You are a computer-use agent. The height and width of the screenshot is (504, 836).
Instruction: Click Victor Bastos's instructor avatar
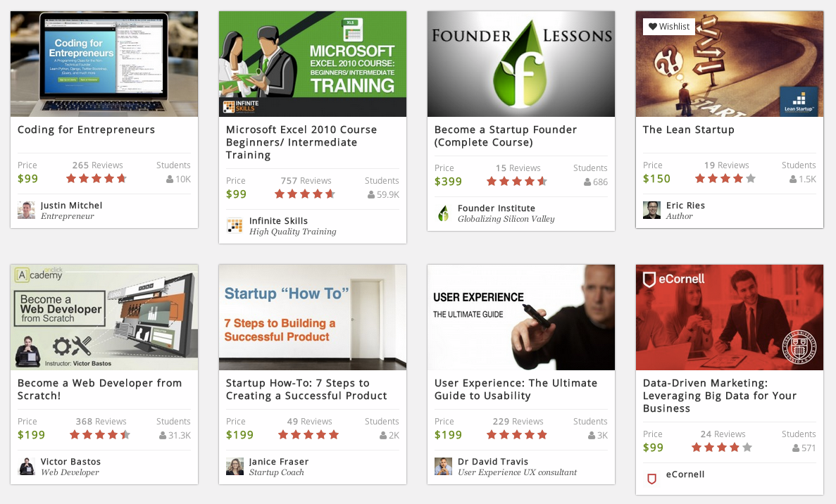pyautogui.click(x=26, y=467)
